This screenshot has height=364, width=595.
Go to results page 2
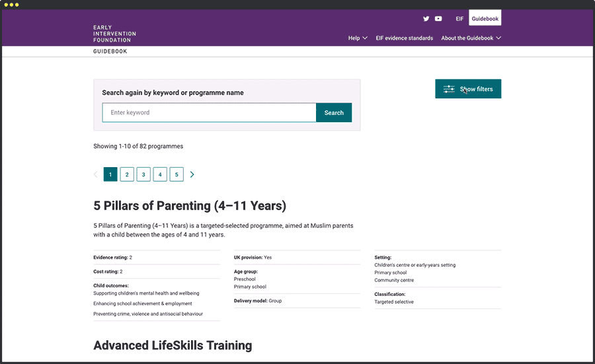[x=127, y=174]
